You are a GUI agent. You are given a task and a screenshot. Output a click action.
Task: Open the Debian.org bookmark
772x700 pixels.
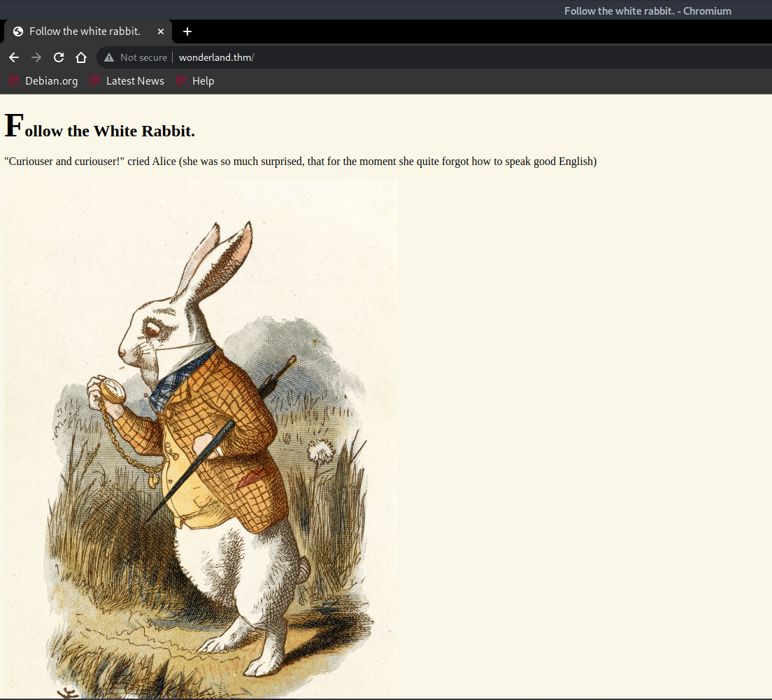[50, 81]
